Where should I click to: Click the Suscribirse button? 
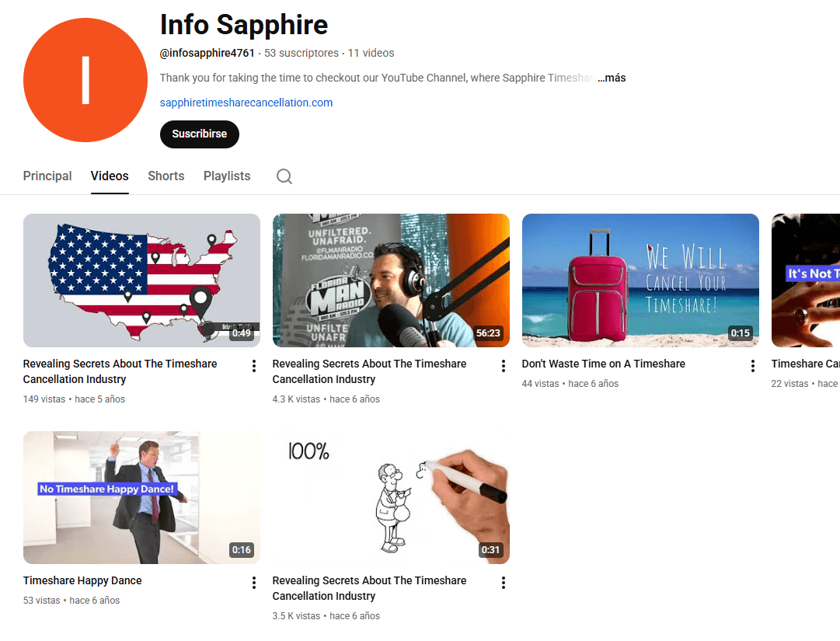pyautogui.click(x=199, y=134)
